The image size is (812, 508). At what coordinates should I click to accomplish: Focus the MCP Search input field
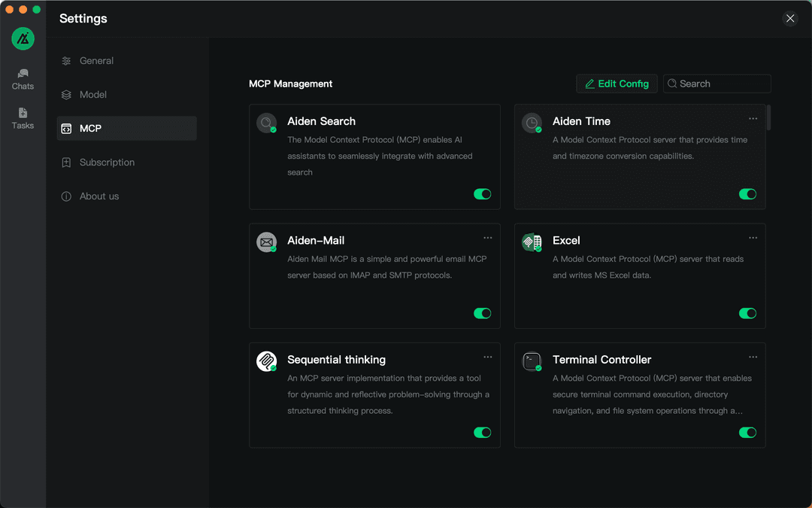click(722, 84)
